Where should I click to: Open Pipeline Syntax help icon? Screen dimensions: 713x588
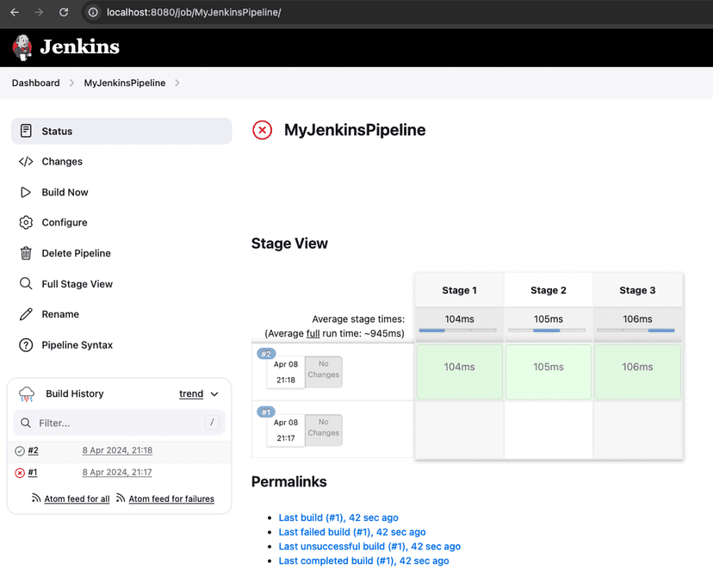pyautogui.click(x=25, y=344)
